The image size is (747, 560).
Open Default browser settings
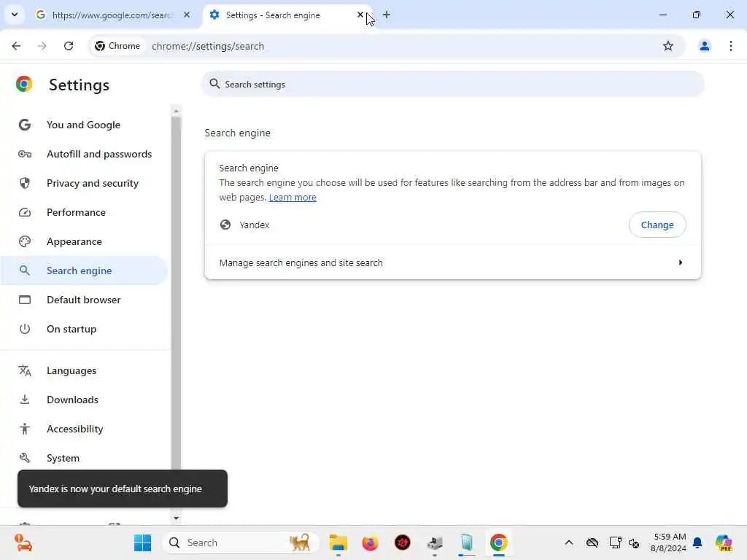point(83,300)
